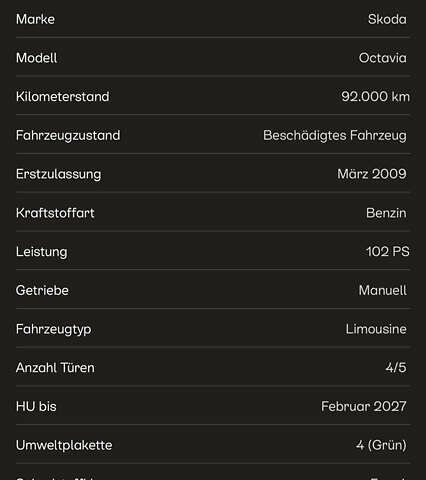
Task: Click the Benzin fuel value
Action: (386, 213)
